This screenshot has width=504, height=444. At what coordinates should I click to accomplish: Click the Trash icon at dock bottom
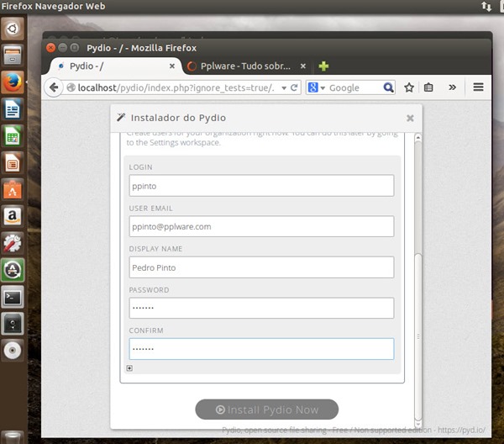click(x=13, y=437)
